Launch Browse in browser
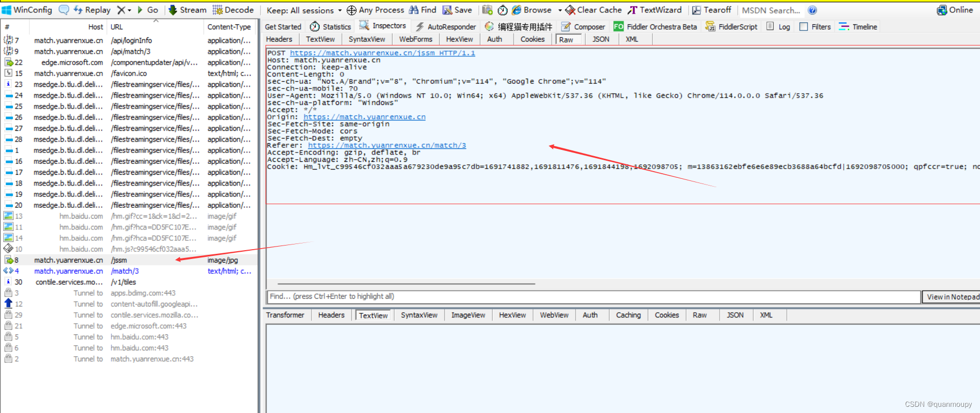Image resolution: width=980 pixels, height=413 pixels. point(532,10)
